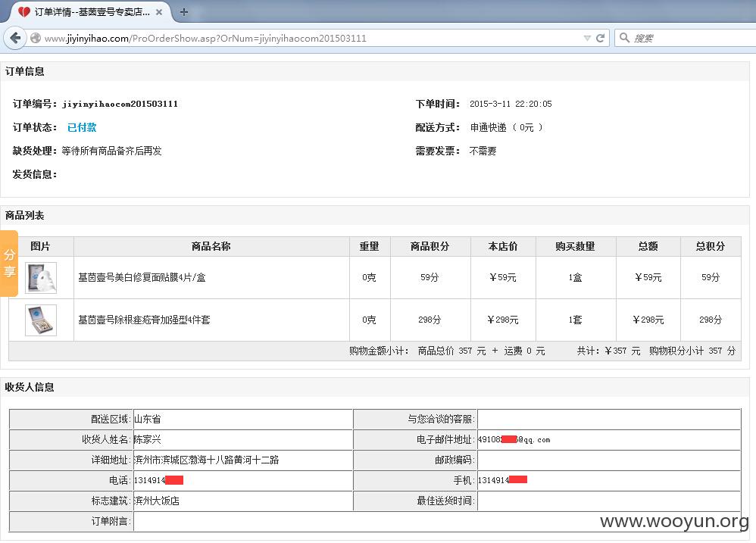Close the 订单详情 browser tab

point(159,12)
